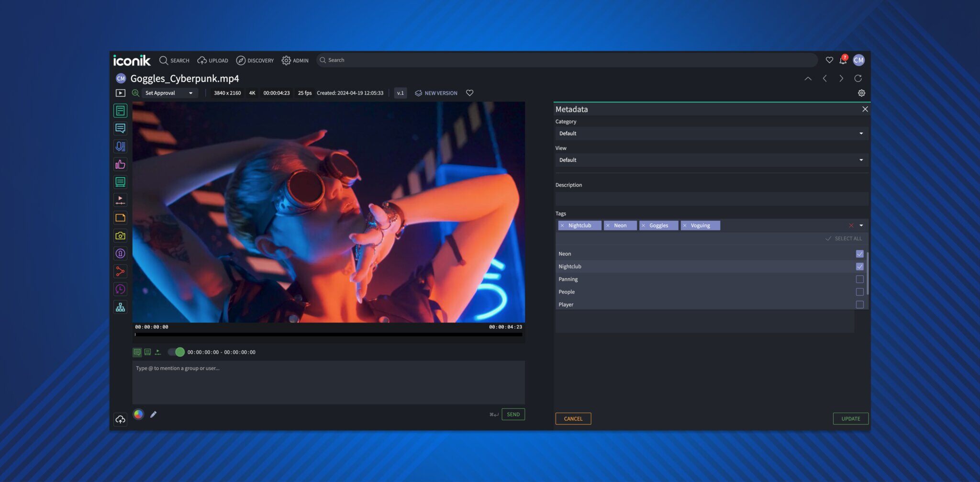Collapse the asset with up chevron
The width and height of the screenshot is (980, 482).
point(808,78)
